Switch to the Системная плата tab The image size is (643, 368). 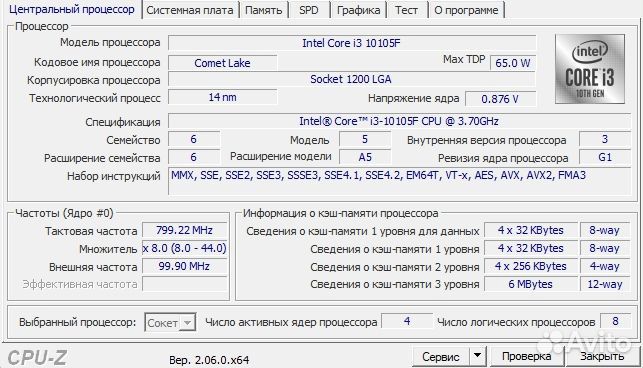click(x=189, y=10)
